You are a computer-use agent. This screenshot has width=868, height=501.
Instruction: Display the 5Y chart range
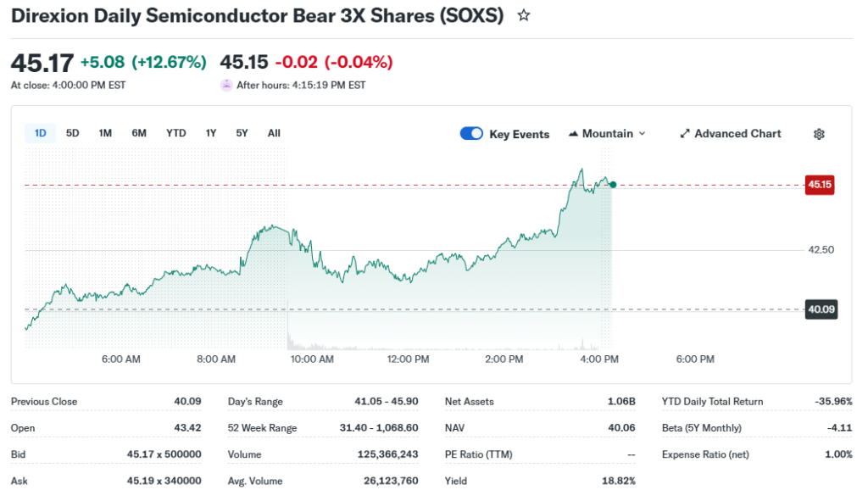pyautogui.click(x=242, y=133)
